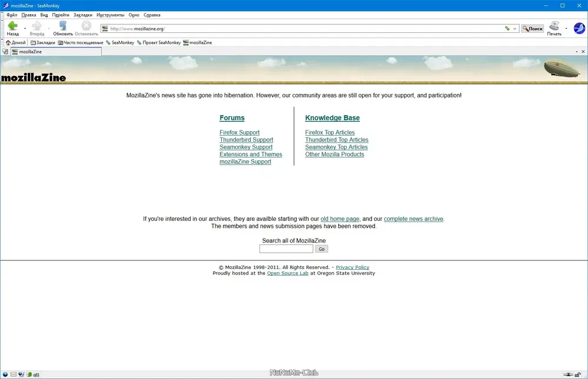Viewport: 588px width, 379px height.
Task: Open the Инструменты menu
Action: click(x=111, y=15)
